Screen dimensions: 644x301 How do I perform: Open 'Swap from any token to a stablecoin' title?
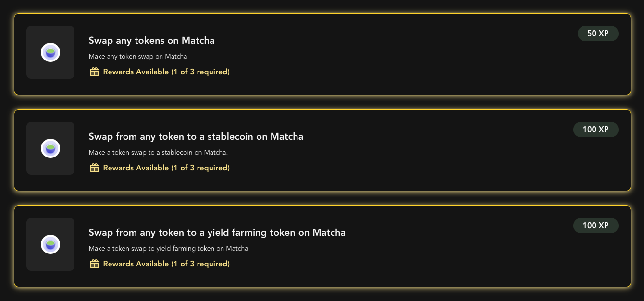point(196,137)
